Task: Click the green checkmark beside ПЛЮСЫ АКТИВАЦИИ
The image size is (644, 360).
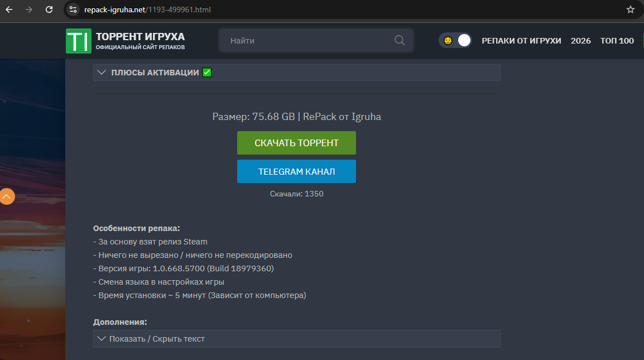Action: point(207,73)
